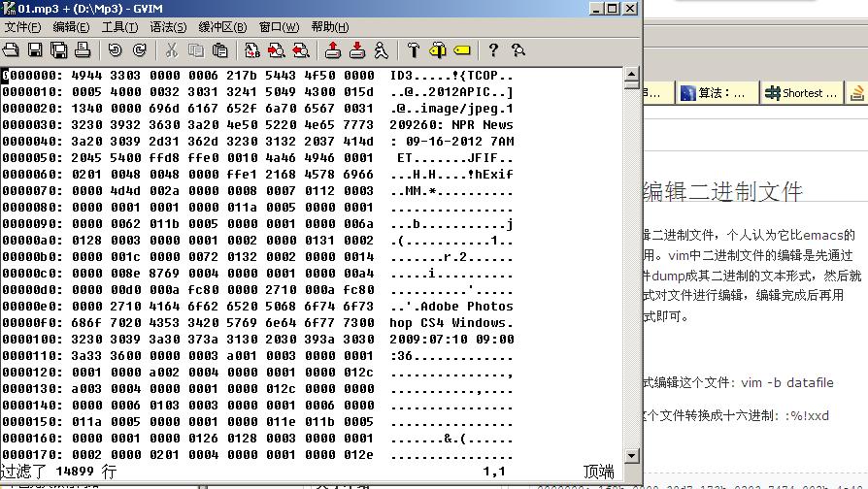The width and height of the screenshot is (868, 489).
Task: Open Find and Replace tool
Action: [252, 50]
